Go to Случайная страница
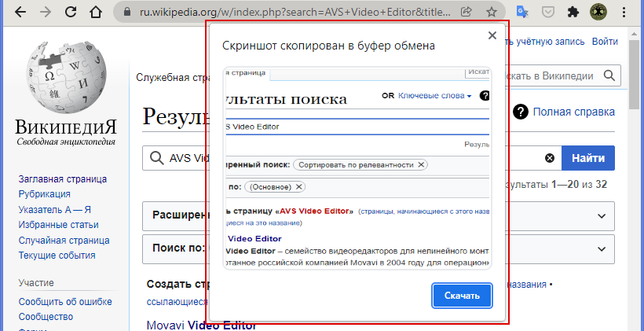The height and width of the screenshot is (331, 644). pyautogui.click(x=64, y=240)
